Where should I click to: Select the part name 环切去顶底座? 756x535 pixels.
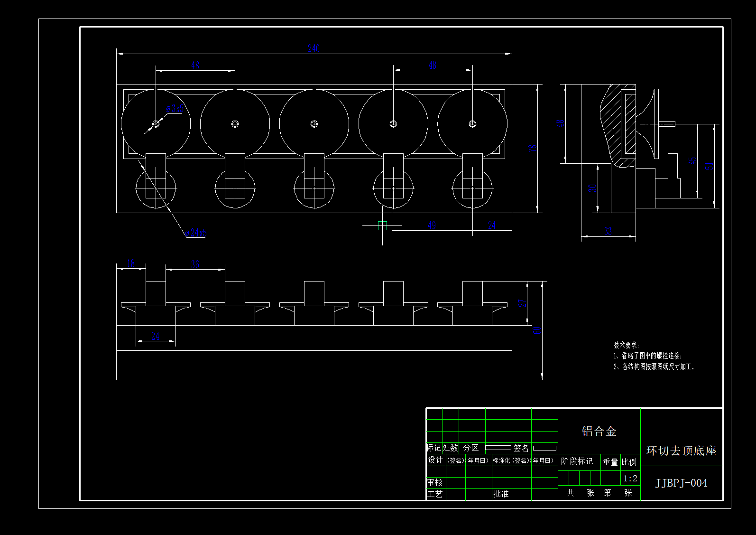coord(681,451)
